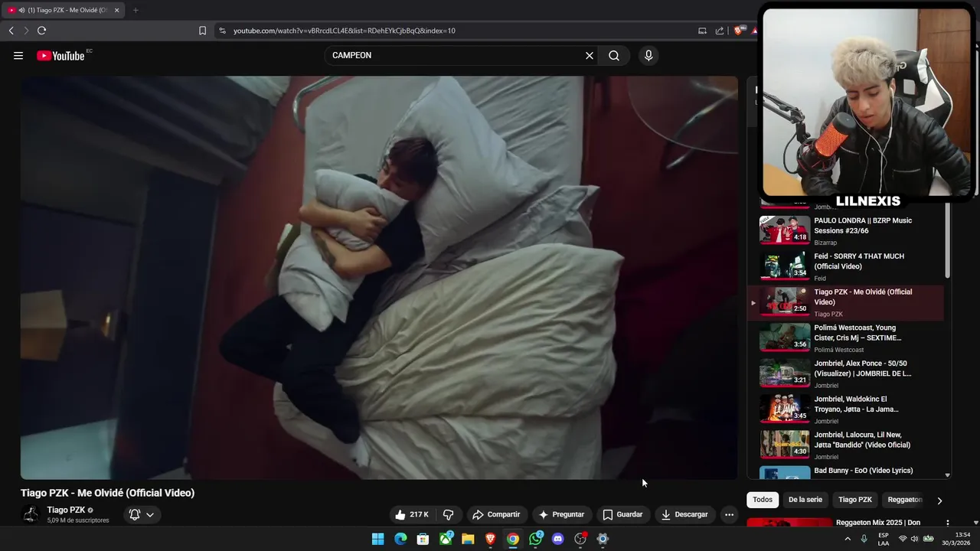
Task: Open Tiago PZK channel name link
Action: (x=66, y=510)
